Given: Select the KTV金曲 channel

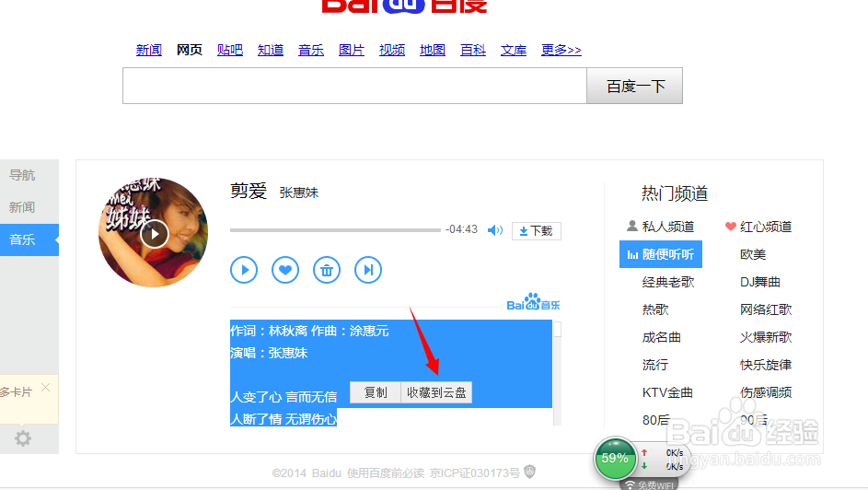Looking at the screenshot, I should tap(667, 392).
